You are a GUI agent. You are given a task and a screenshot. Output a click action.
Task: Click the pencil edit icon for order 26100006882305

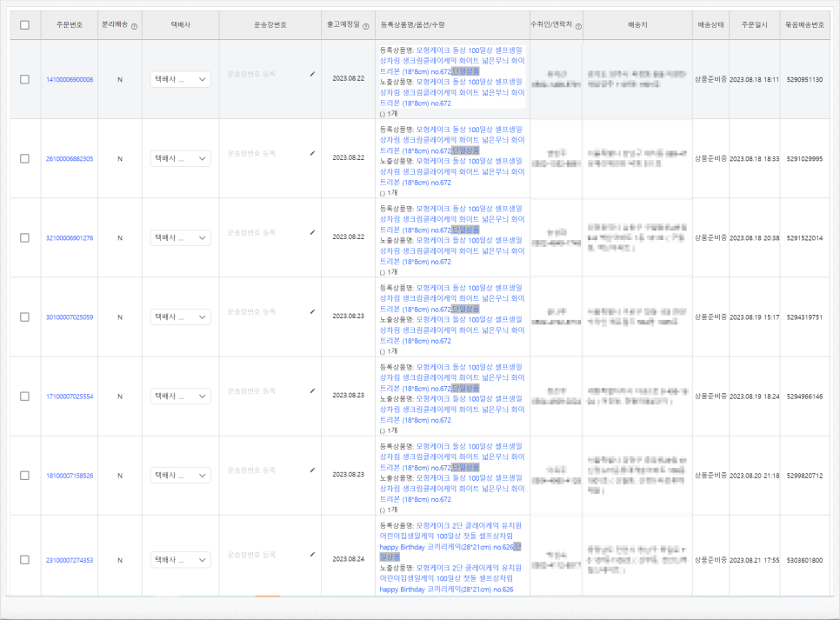pos(312,153)
